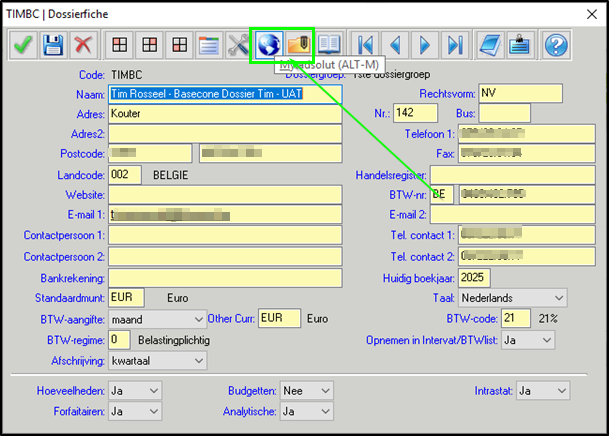Screen dimensions: 609x436
Task: Open help with the question mark icon
Action: 556,45
